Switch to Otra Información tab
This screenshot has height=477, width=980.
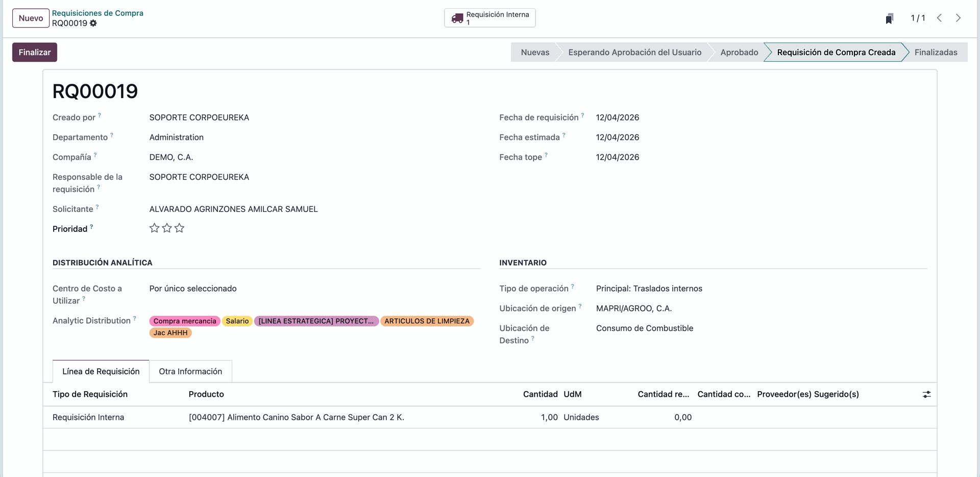[190, 371]
